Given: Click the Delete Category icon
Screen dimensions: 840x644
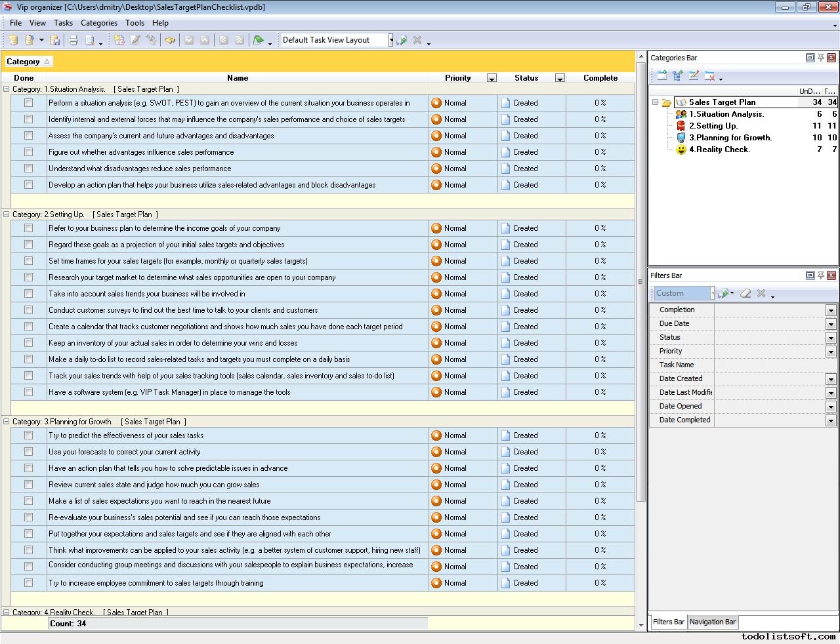Looking at the screenshot, I should (x=709, y=76).
